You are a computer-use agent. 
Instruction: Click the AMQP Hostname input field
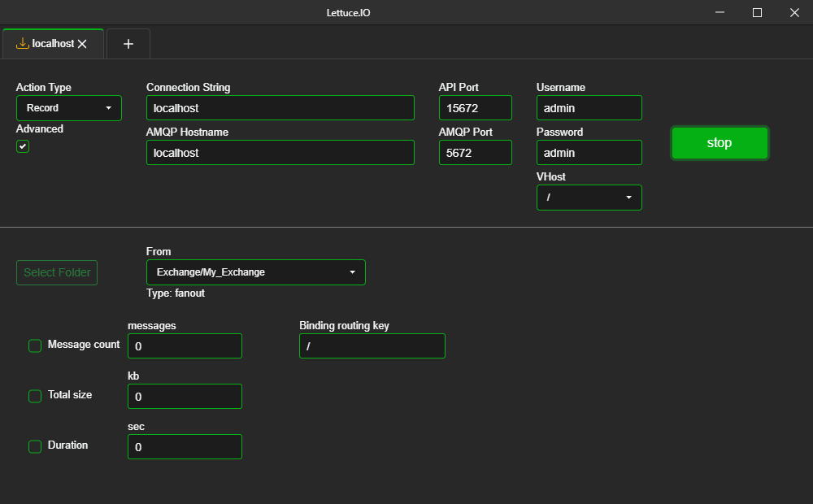point(280,153)
